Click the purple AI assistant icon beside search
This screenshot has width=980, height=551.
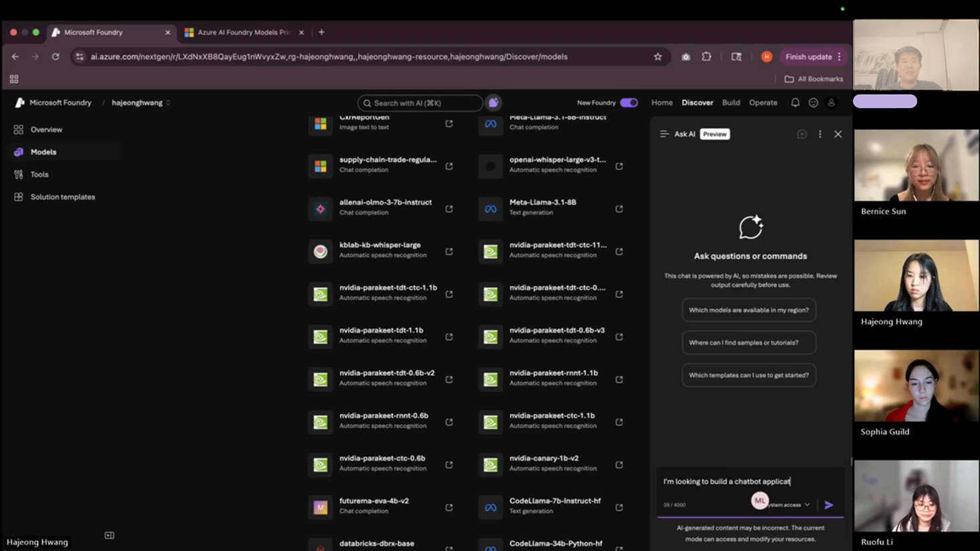[x=493, y=103]
